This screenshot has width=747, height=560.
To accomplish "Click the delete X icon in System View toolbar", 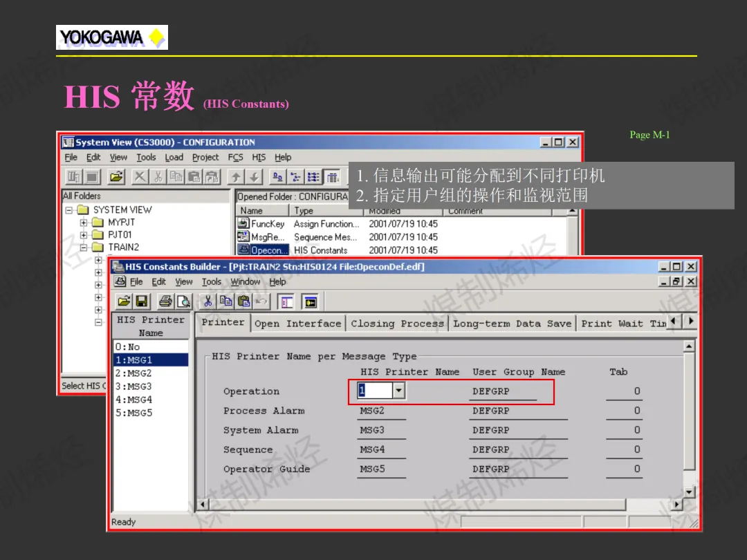I will (140, 177).
